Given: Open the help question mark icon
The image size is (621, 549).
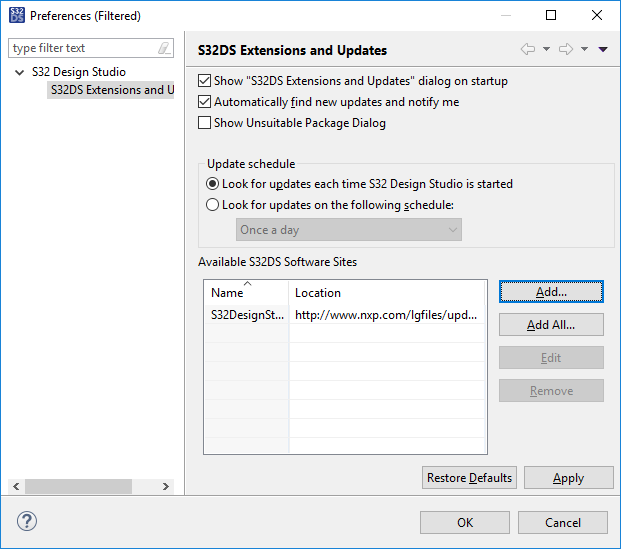Looking at the screenshot, I should pyautogui.click(x=27, y=521).
